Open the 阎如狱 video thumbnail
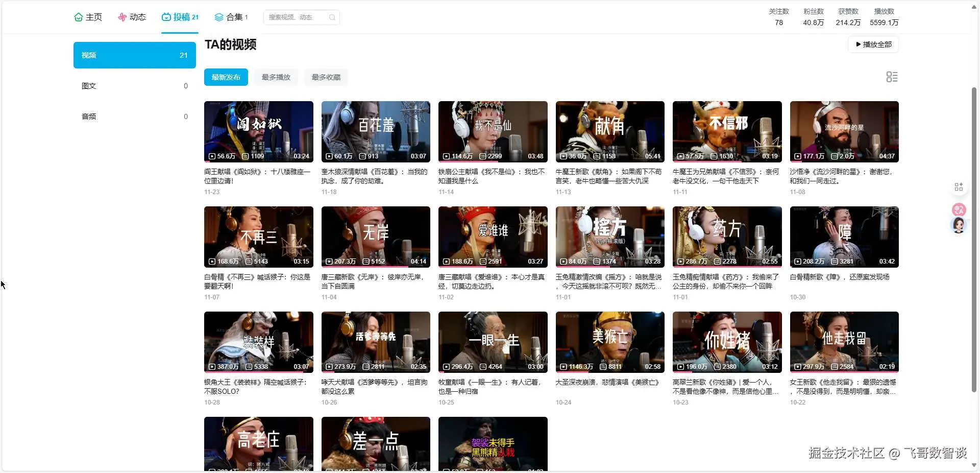 [259, 132]
